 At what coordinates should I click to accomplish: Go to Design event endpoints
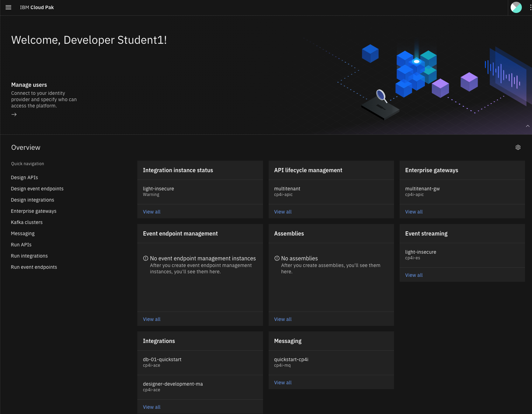click(x=37, y=189)
